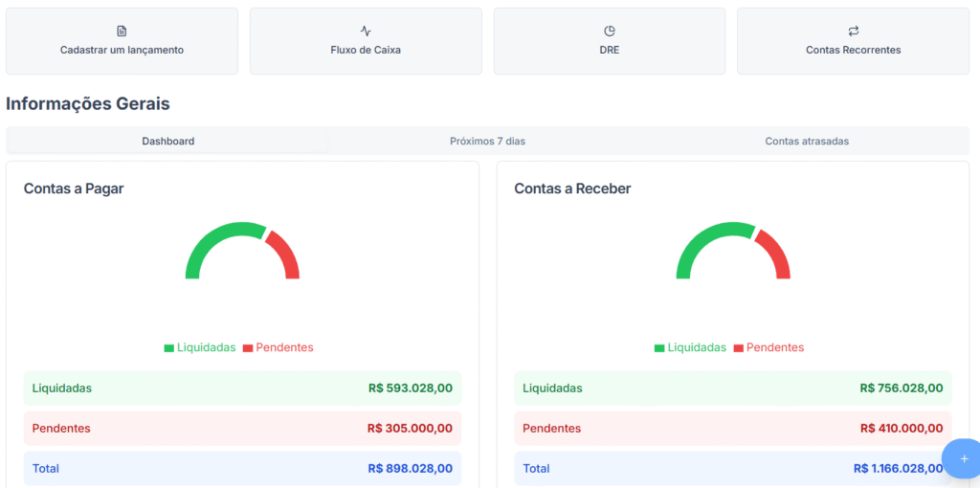
Task: Click the repeat arrows icon for Contas Recorrentes
Action: tap(854, 31)
